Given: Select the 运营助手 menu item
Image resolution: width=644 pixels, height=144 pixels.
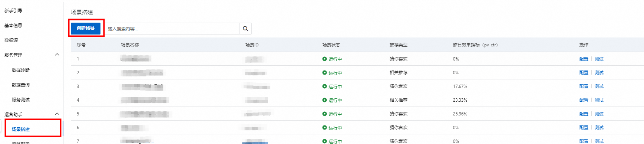Looking at the screenshot, I should (x=13, y=115).
